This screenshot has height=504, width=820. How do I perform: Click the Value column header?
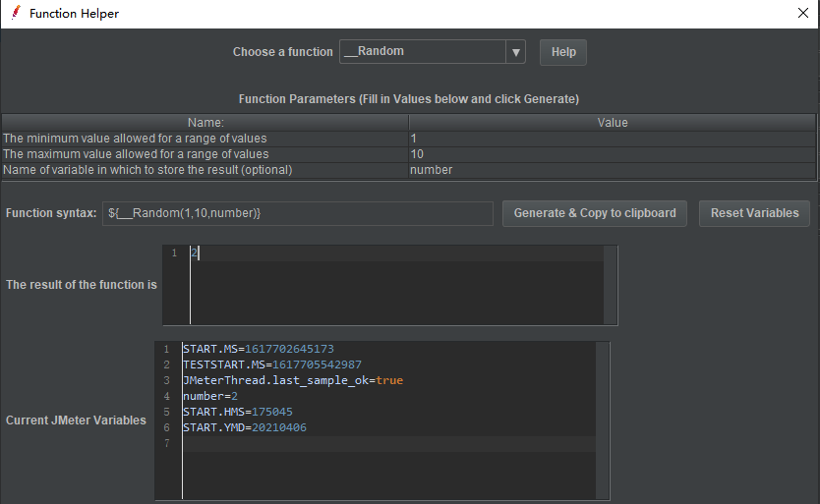pos(612,123)
